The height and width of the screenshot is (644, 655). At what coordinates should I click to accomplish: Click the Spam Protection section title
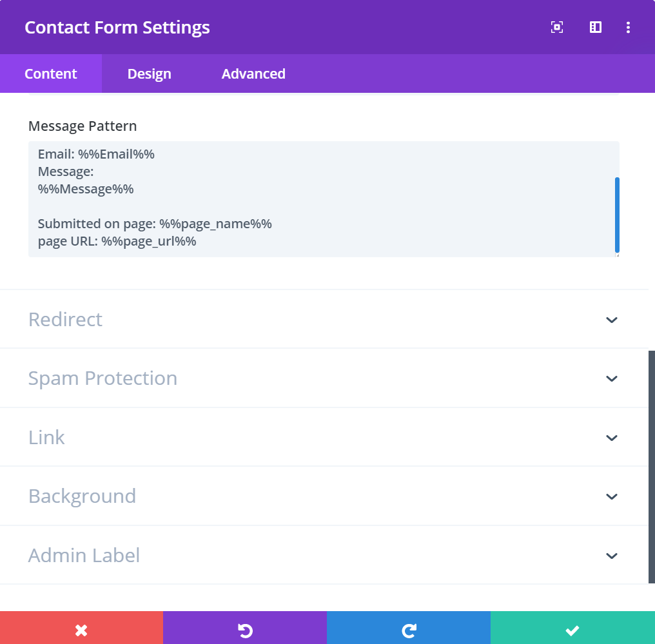[x=103, y=378]
